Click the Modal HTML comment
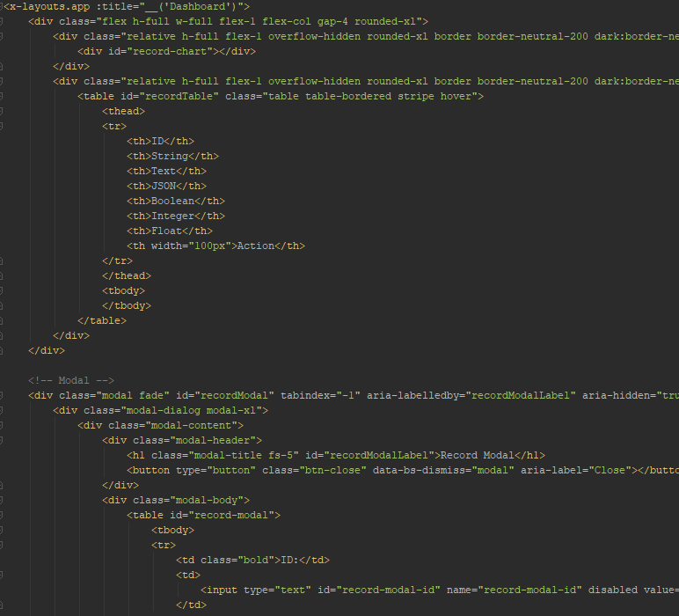This screenshot has width=679, height=616. pyautogui.click(x=71, y=380)
